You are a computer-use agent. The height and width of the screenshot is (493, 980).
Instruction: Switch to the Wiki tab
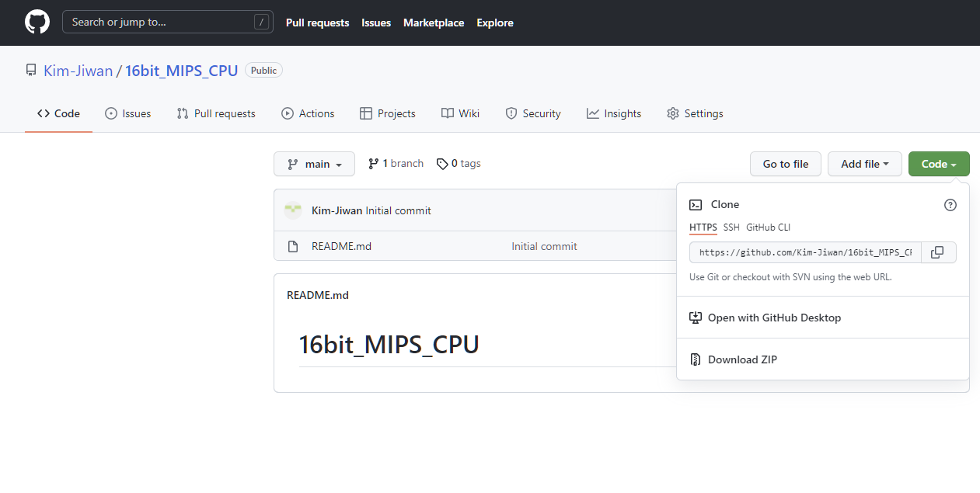(461, 113)
